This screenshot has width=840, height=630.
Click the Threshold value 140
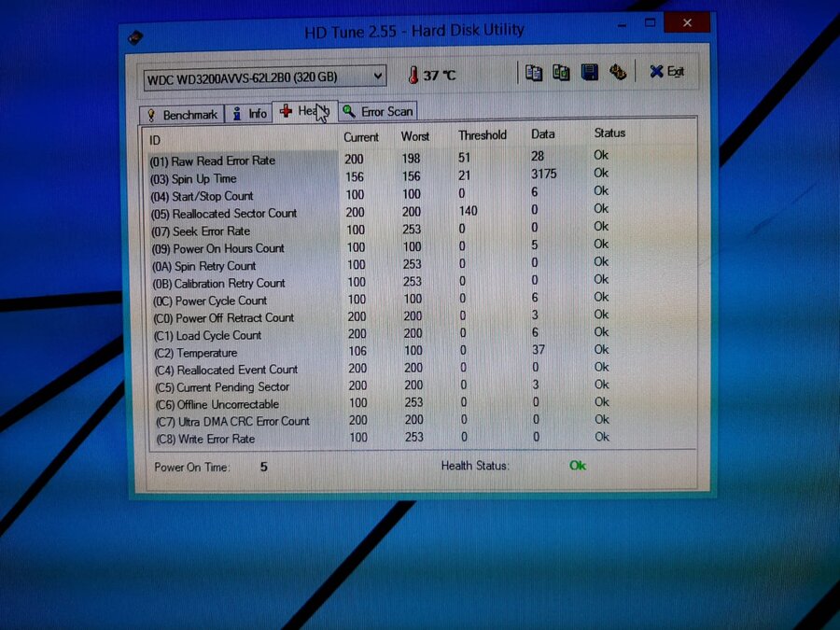[468, 211]
